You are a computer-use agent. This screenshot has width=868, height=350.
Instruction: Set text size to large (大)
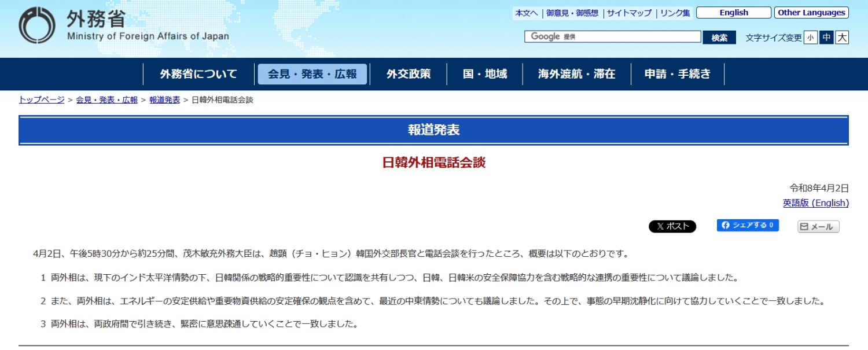tap(842, 38)
